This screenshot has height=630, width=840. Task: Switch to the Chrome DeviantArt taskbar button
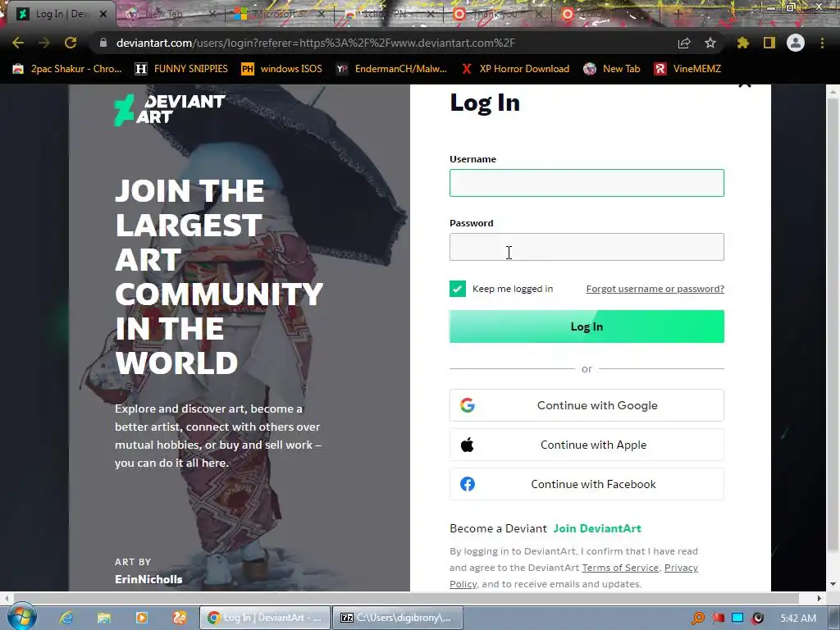tap(265, 618)
